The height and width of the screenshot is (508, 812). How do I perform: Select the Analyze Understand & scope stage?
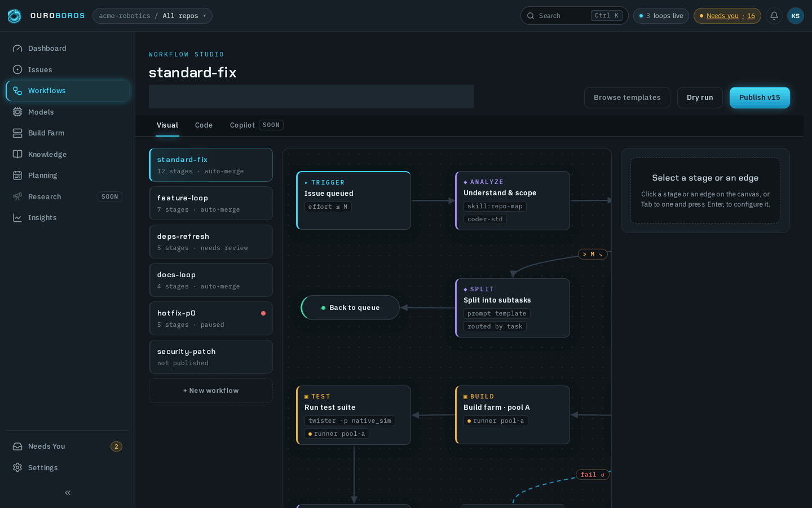(513, 200)
